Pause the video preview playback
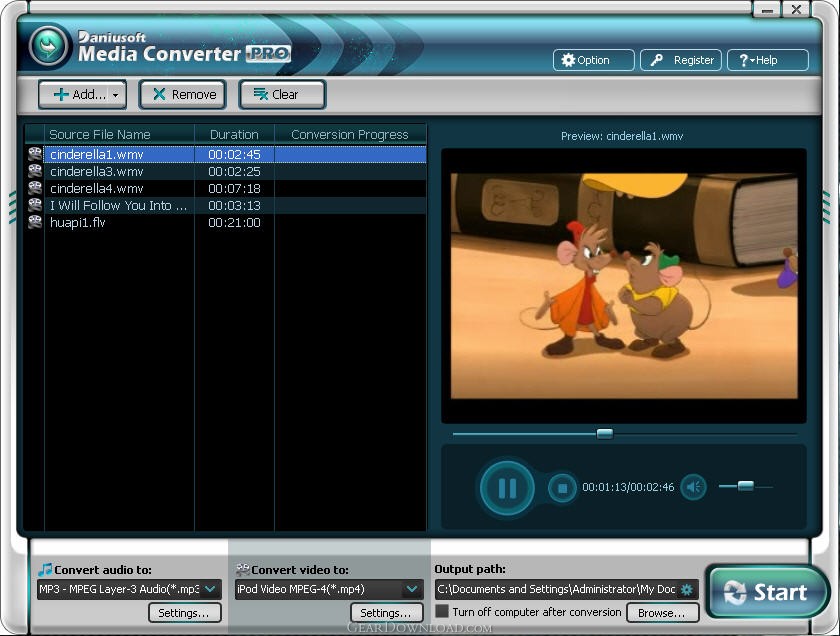The image size is (840, 636). coord(507,488)
